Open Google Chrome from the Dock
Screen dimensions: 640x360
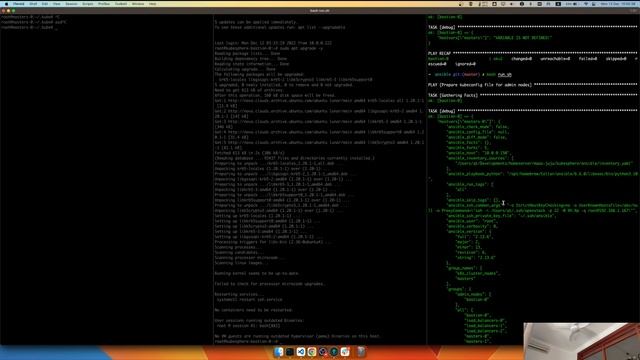tap(312, 351)
